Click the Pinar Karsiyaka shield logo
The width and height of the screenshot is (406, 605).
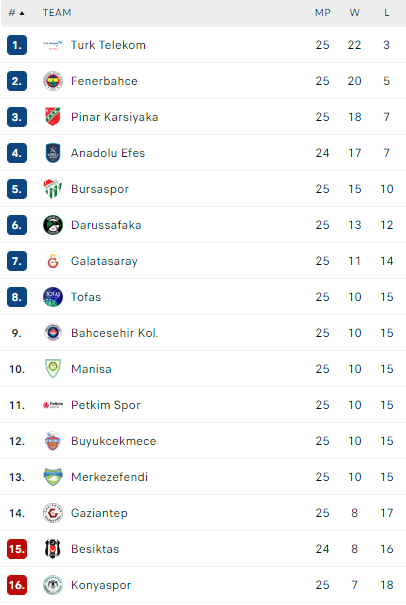coord(52,117)
